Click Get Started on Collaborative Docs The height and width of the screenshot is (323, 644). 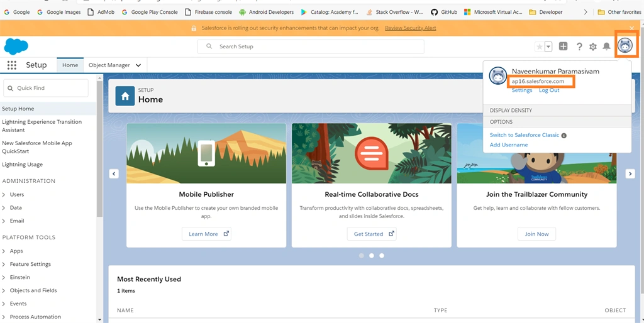coord(372,234)
